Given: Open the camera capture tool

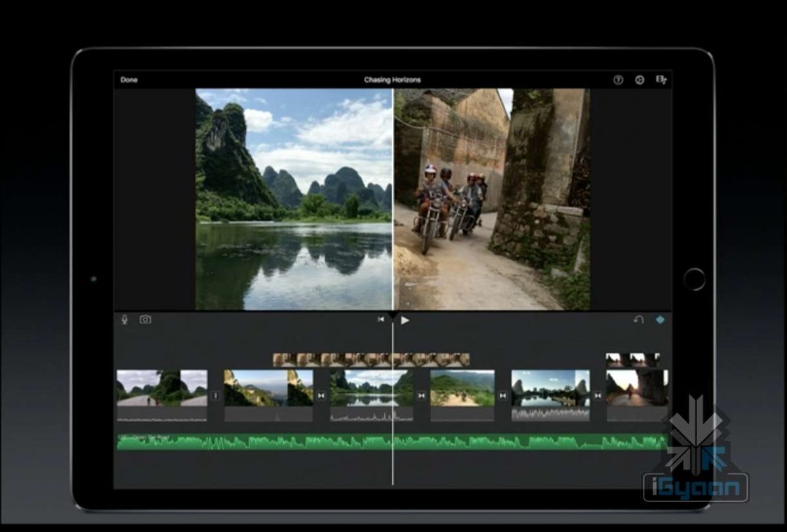Looking at the screenshot, I should click(x=145, y=319).
